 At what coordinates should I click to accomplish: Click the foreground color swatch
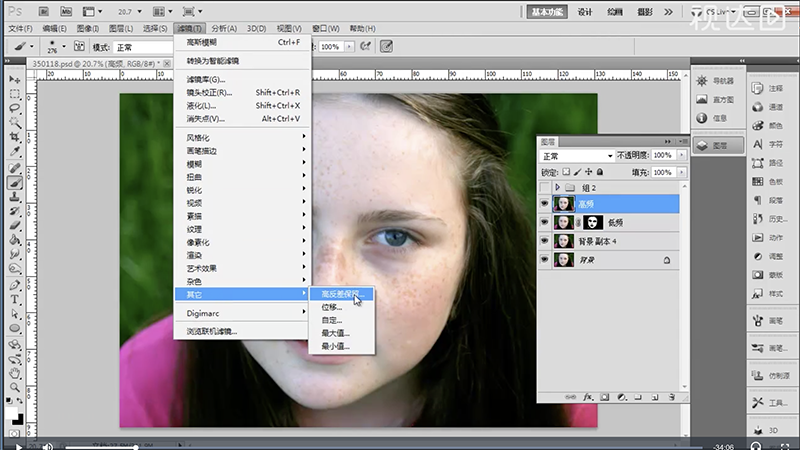tap(11, 412)
